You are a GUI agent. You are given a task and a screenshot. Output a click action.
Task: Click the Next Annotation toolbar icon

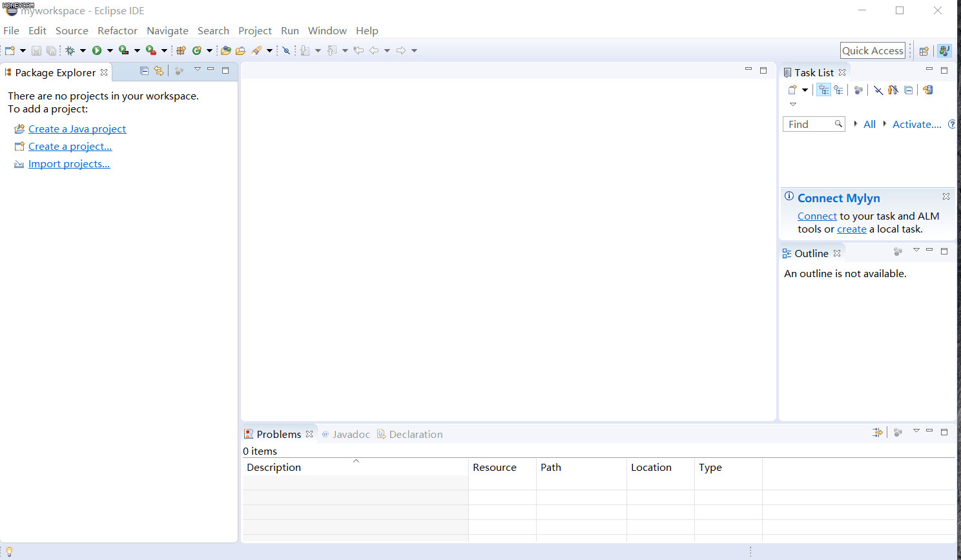pos(305,50)
